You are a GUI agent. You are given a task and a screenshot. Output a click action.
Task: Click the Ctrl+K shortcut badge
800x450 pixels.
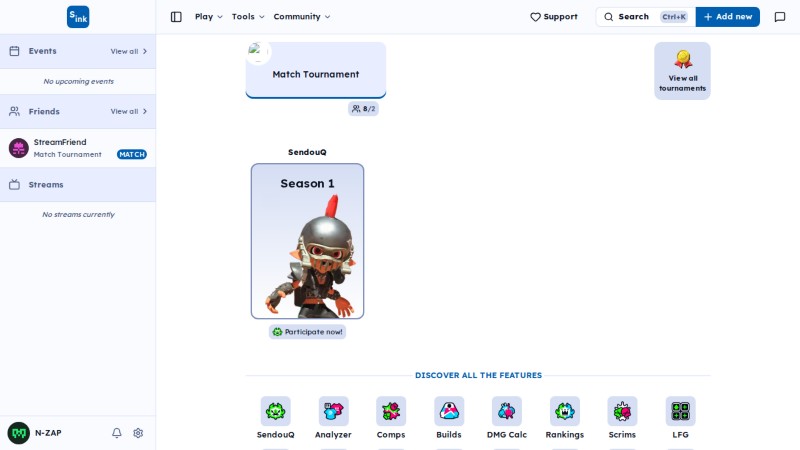[673, 17]
